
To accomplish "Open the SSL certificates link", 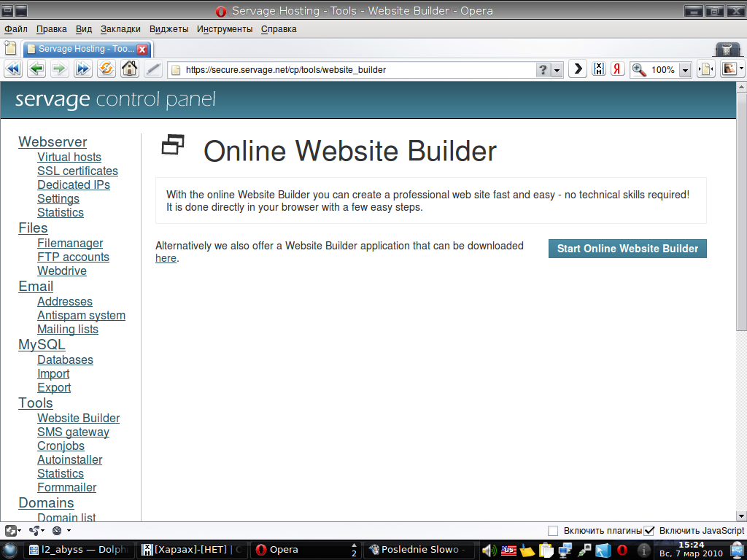I will (x=77, y=171).
